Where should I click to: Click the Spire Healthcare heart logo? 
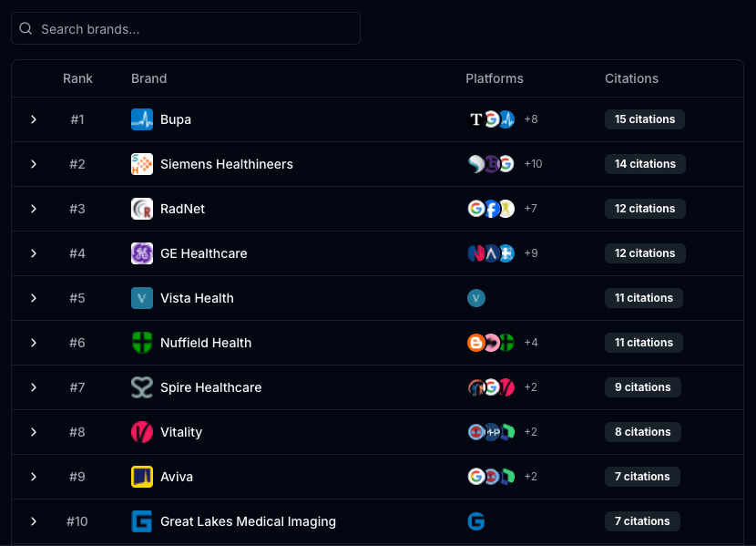[142, 387]
